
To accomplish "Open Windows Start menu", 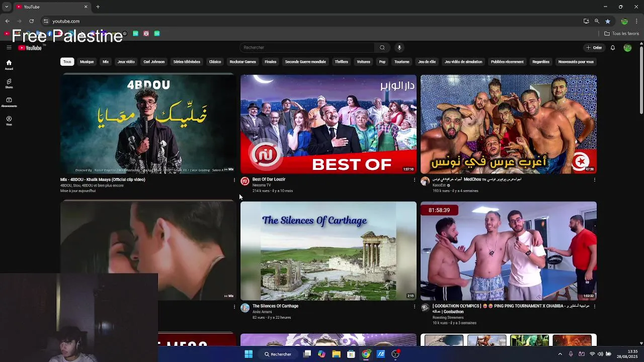I will 249,354.
